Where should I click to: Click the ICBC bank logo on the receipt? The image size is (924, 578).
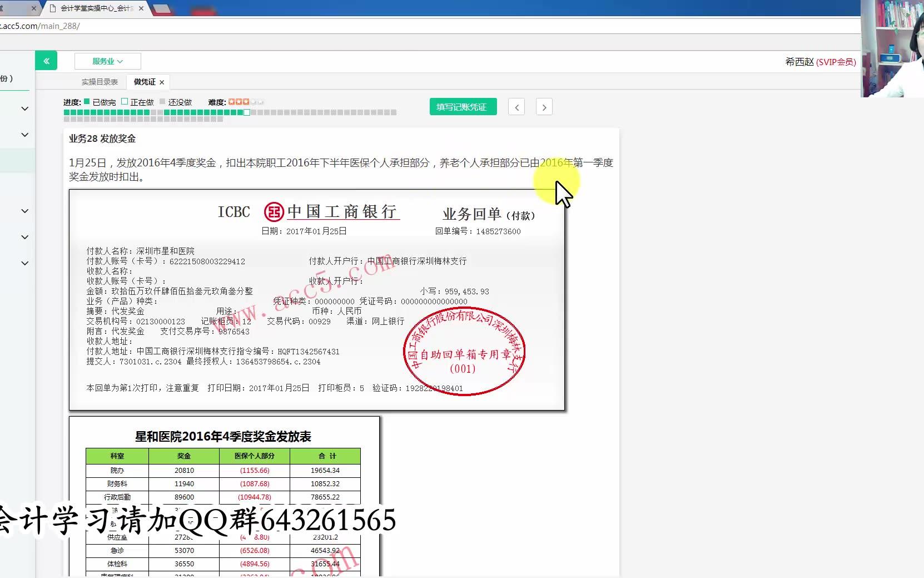pyautogui.click(x=274, y=212)
